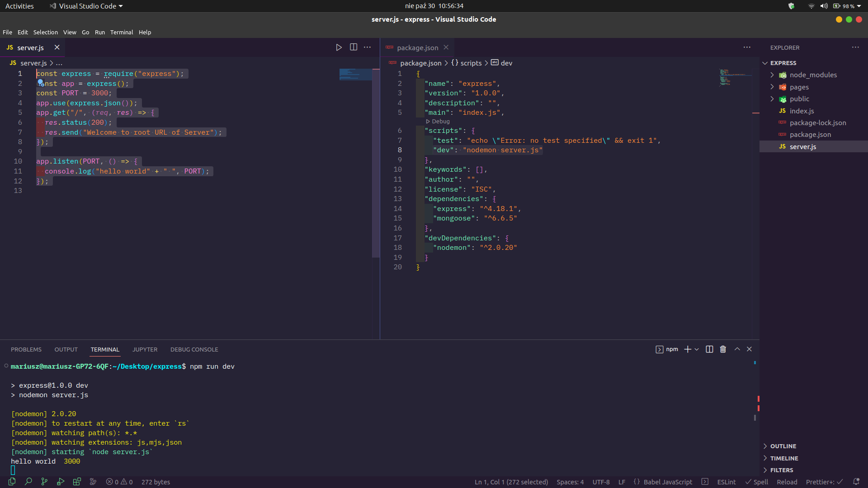Viewport: 868px width, 488px height.
Task: Open the Wi-Fi network indicator
Action: pyautogui.click(x=811, y=6)
